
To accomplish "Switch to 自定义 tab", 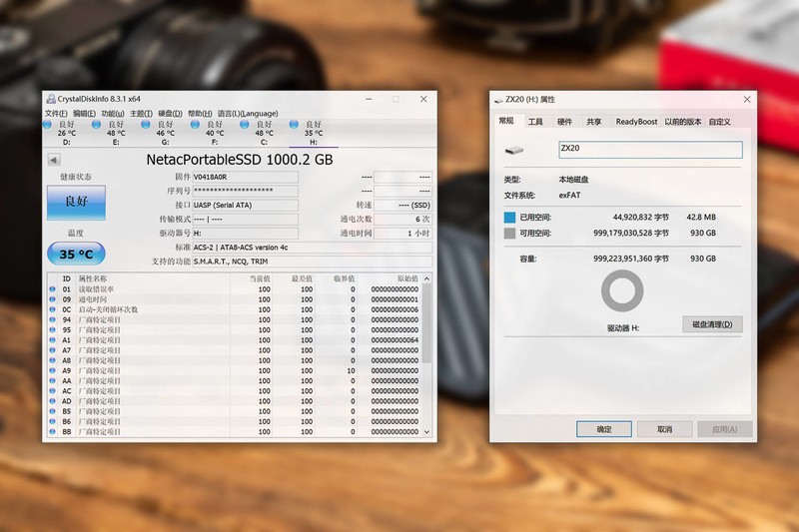I will [x=719, y=122].
